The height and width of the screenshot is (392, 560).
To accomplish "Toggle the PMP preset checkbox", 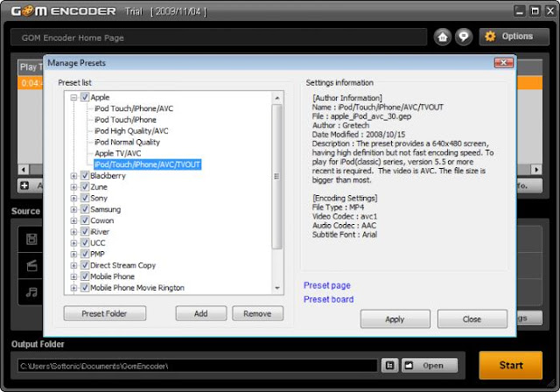I will tap(85, 254).
